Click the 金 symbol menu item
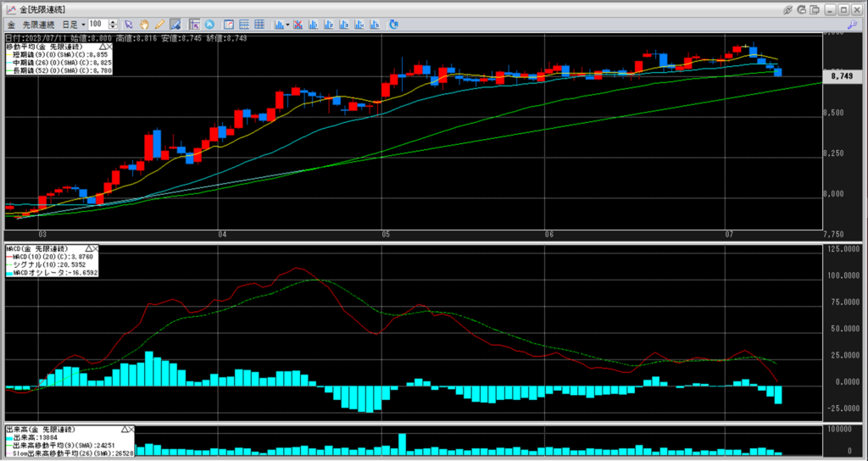This screenshot has height=461, width=868. click(x=10, y=25)
